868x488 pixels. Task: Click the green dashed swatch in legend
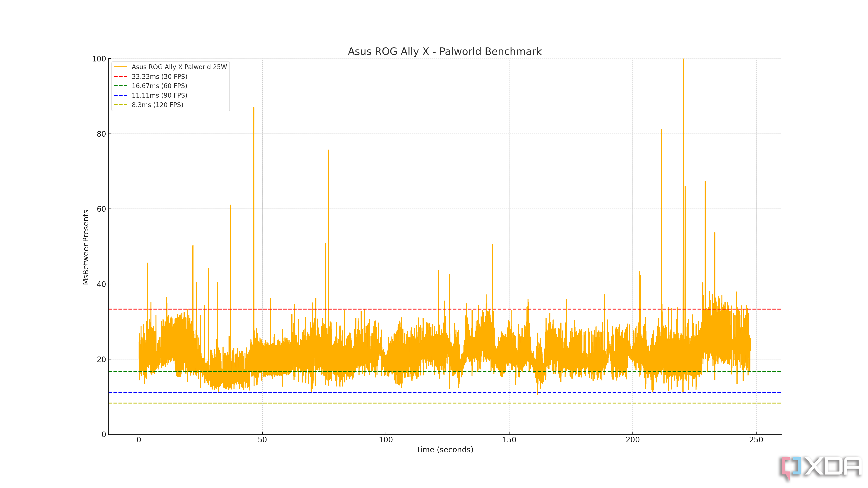[121, 86]
